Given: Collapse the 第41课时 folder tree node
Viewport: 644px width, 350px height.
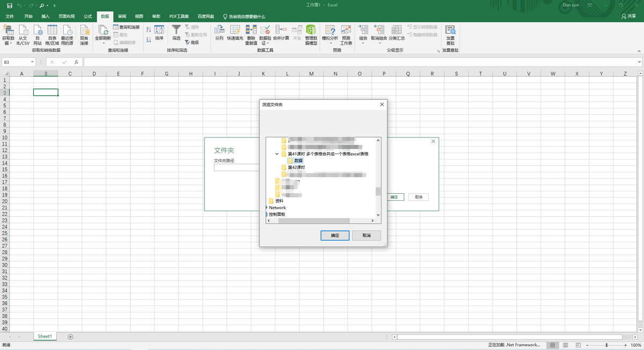Looking at the screenshot, I should pos(277,154).
